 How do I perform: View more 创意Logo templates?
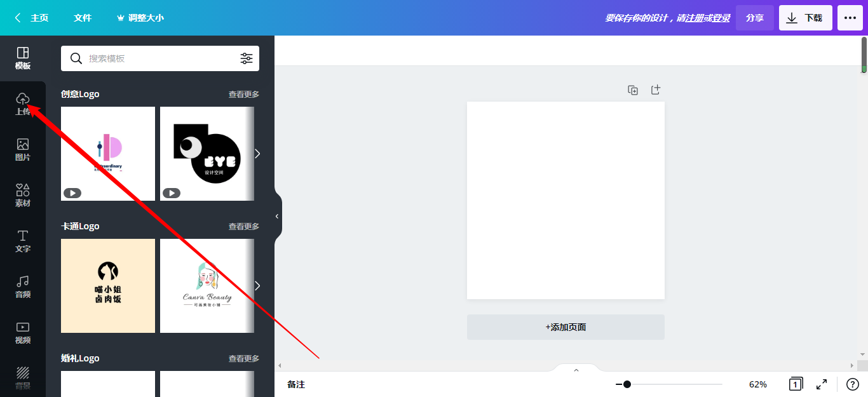[x=244, y=94]
